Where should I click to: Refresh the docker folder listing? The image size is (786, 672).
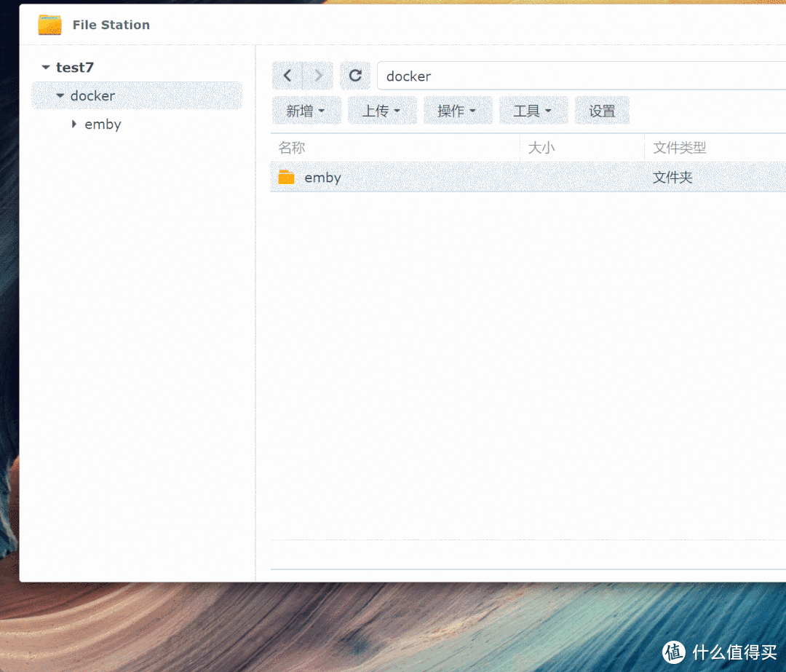coord(355,76)
